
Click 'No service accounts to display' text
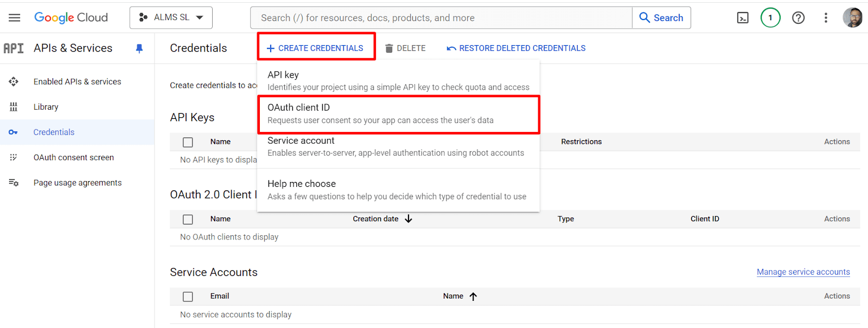click(x=235, y=314)
